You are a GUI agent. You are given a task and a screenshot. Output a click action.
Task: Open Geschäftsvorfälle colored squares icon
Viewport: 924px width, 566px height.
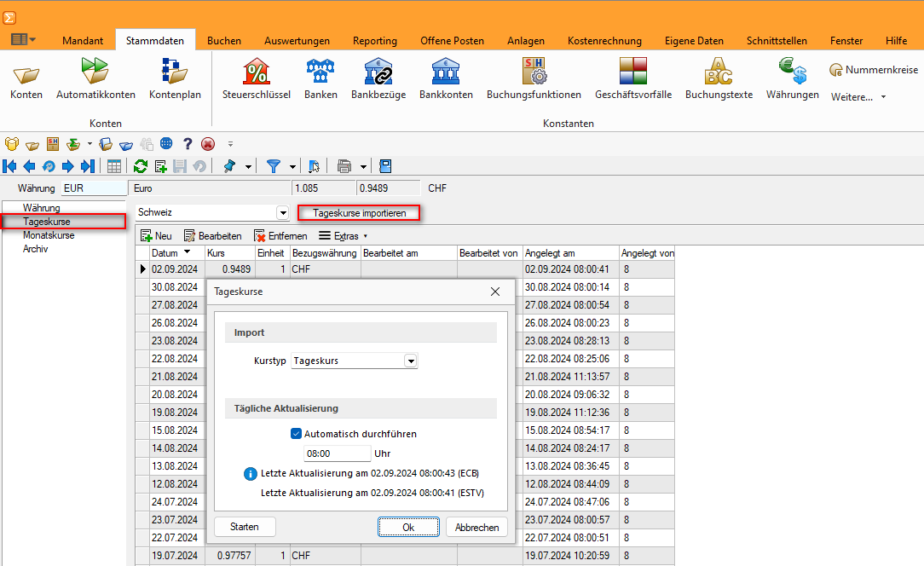(633, 79)
